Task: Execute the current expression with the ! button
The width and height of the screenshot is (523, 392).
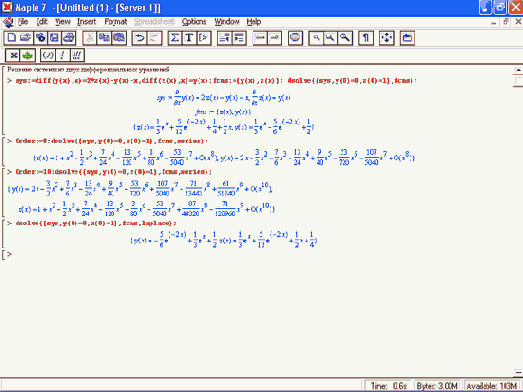Action: coord(62,55)
